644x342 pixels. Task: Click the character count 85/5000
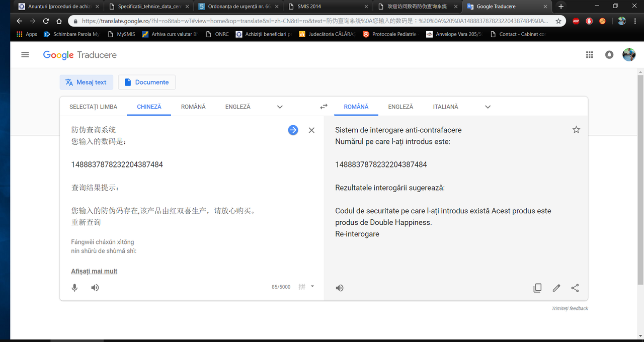pos(281,287)
